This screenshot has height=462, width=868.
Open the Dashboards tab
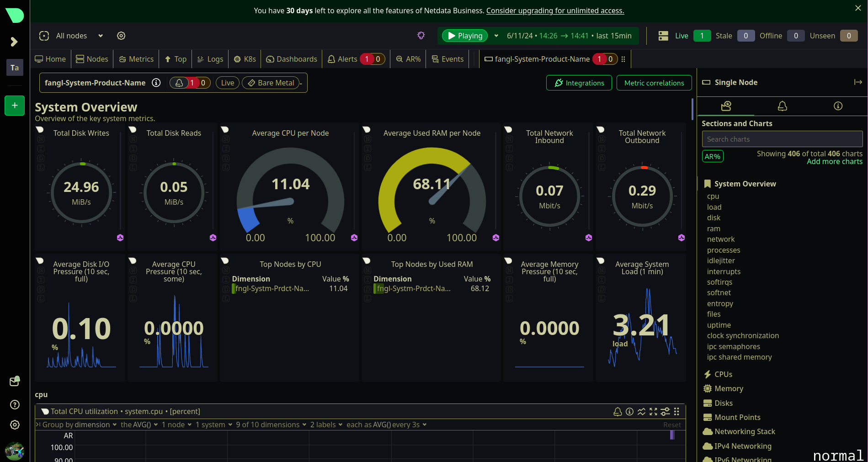(292, 59)
